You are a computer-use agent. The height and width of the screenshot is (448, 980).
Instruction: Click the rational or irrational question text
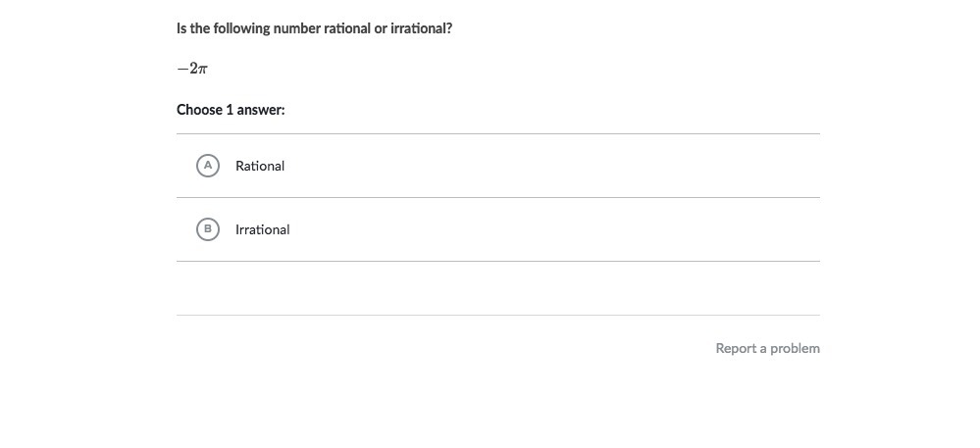coord(314,28)
